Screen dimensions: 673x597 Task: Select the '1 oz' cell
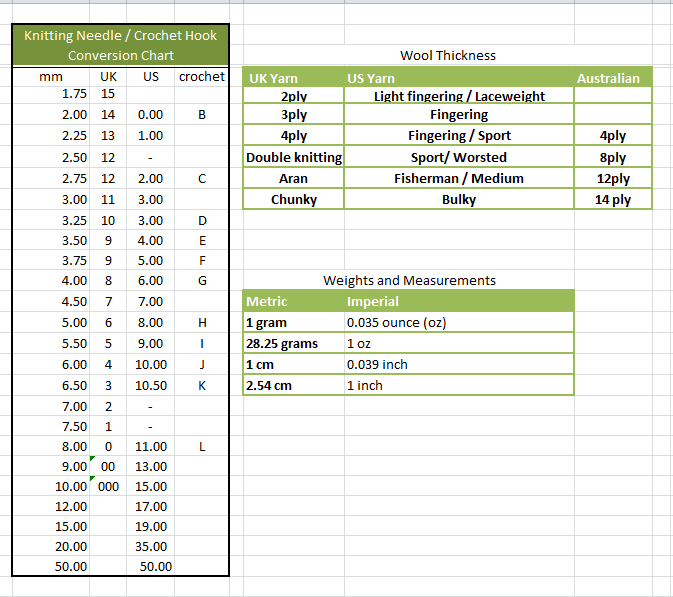pyautogui.click(x=459, y=343)
